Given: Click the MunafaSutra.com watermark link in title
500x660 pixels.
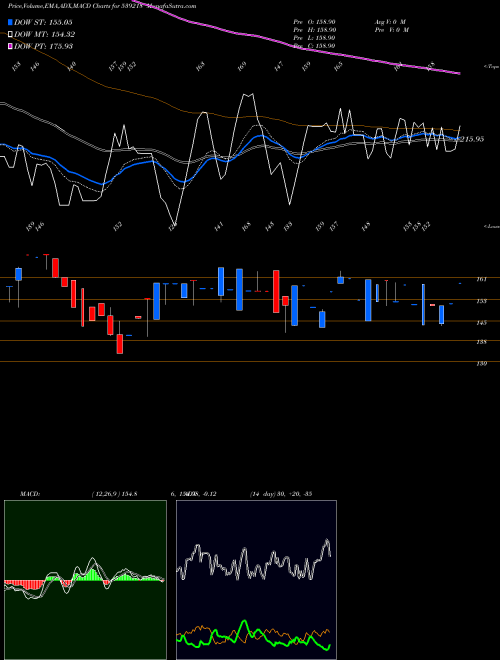Looking at the screenshot, I should (173, 6).
